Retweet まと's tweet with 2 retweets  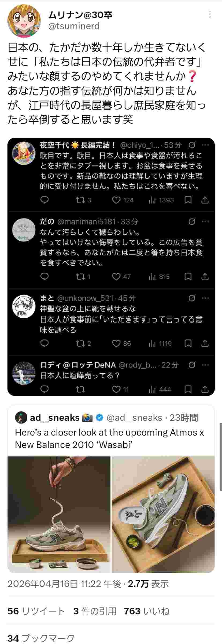80,343
